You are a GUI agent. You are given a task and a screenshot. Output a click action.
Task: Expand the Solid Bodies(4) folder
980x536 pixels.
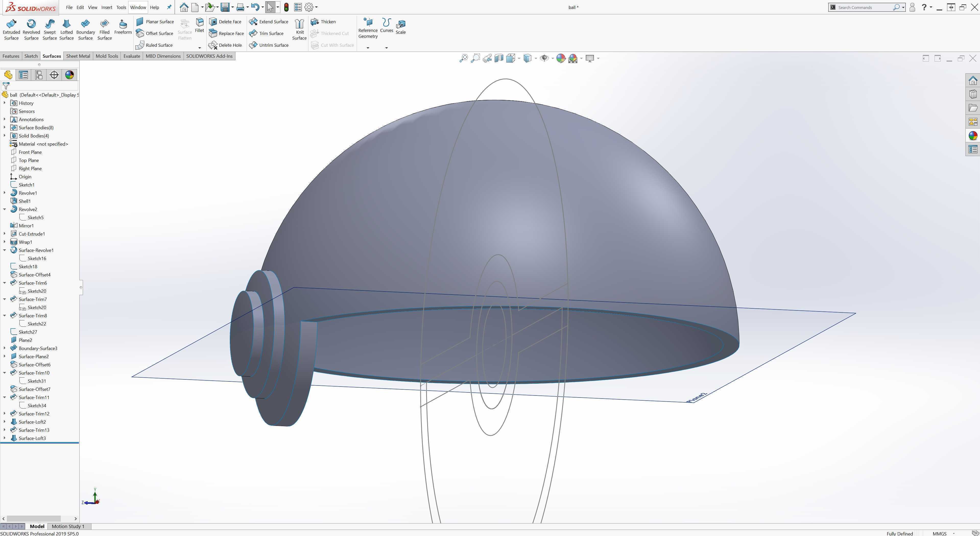5,136
